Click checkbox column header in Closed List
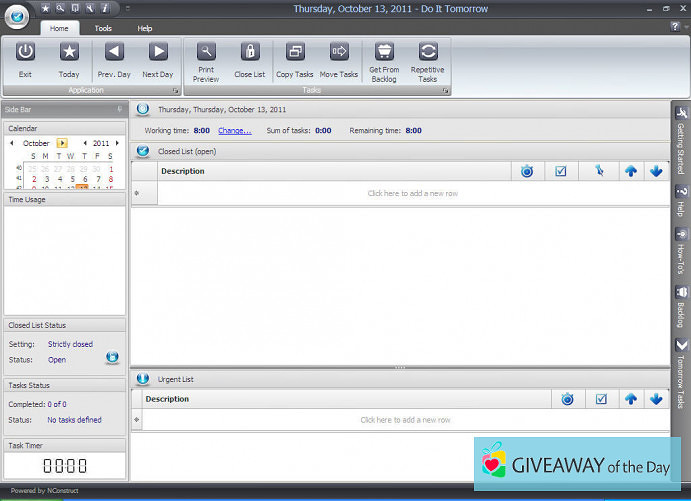This screenshot has height=501, width=691. tap(560, 171)
